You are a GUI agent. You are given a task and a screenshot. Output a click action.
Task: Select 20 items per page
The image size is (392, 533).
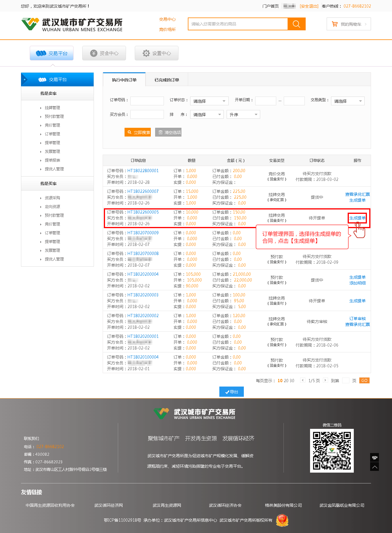286,381
